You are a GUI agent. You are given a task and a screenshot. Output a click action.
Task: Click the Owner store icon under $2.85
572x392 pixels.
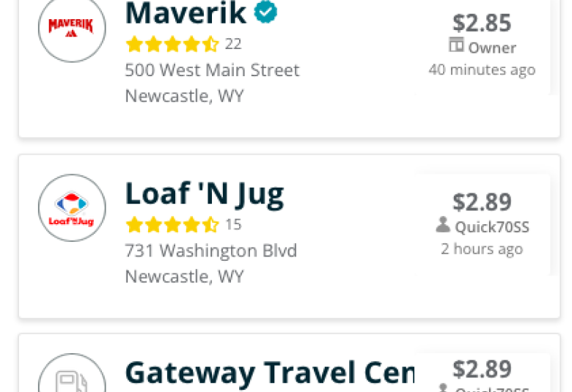[x=456, y=45]
